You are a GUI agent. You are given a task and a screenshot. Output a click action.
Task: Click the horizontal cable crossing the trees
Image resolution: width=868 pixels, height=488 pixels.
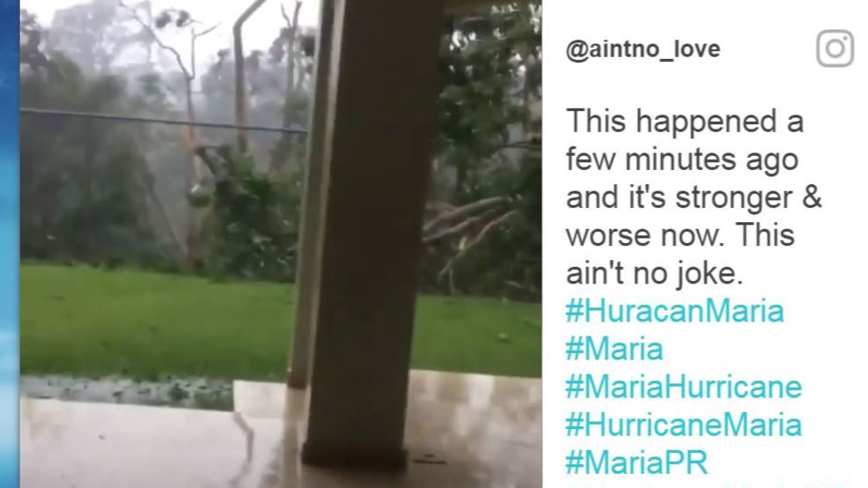[164, 121]
